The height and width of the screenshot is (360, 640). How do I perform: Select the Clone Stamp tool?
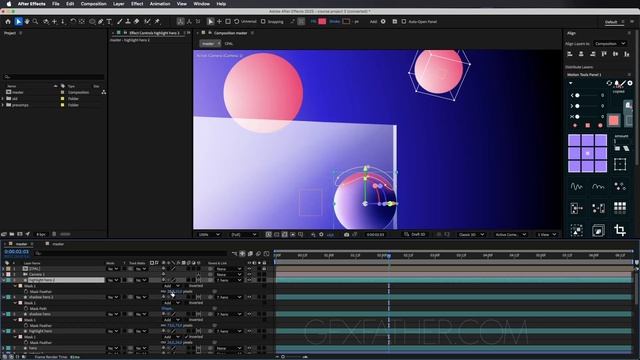coord(128,22)
